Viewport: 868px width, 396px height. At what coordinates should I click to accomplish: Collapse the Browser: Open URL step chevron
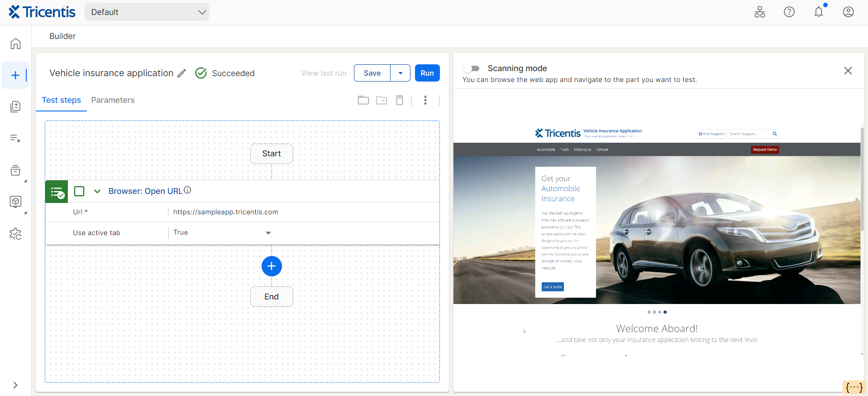click(97, 191)
